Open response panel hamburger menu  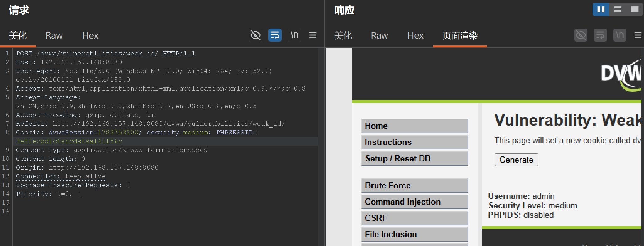pos(638,35)
